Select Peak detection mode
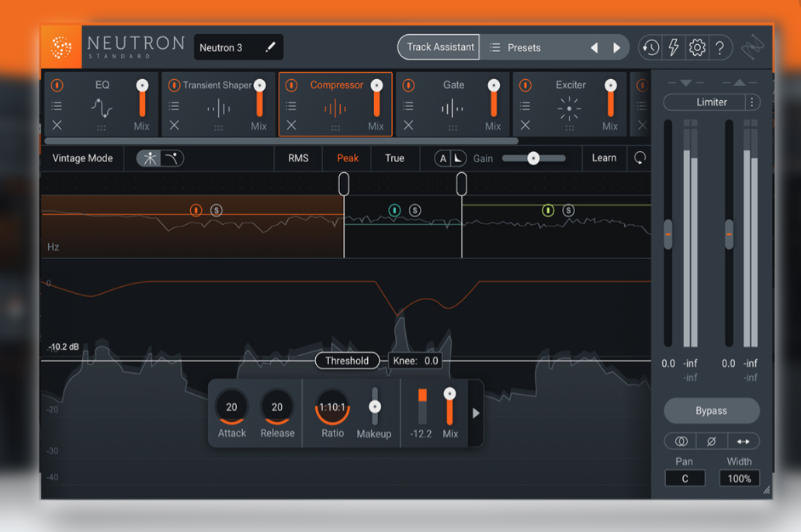801x532 pixels. point(348,158)
